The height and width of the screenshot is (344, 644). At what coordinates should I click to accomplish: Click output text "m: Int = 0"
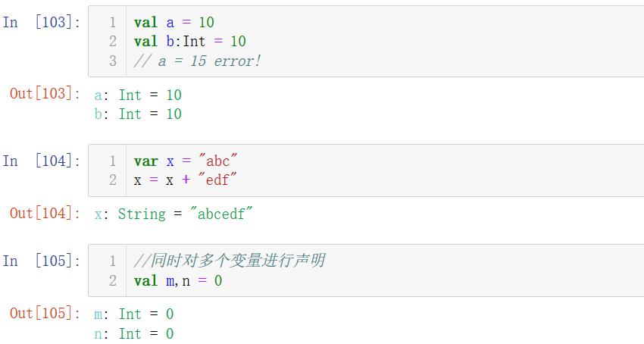133,314
